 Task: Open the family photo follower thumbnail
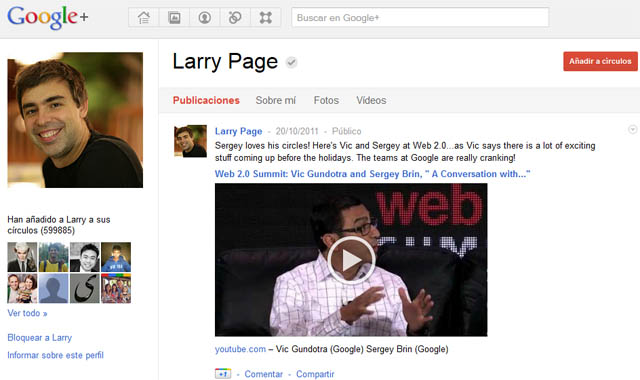tap(22, 288)
